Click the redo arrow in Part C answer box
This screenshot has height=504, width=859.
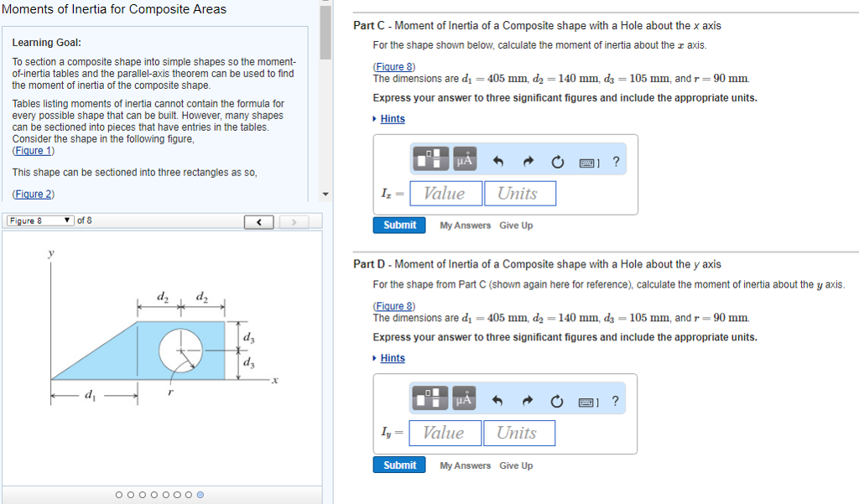[528, 161]
